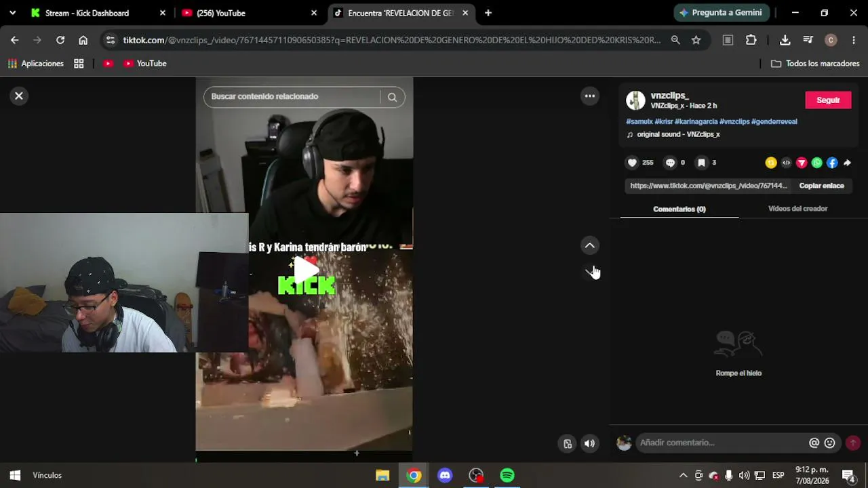Open Chrome reading mode icon

pyautogui.click(x=728, y=40)
